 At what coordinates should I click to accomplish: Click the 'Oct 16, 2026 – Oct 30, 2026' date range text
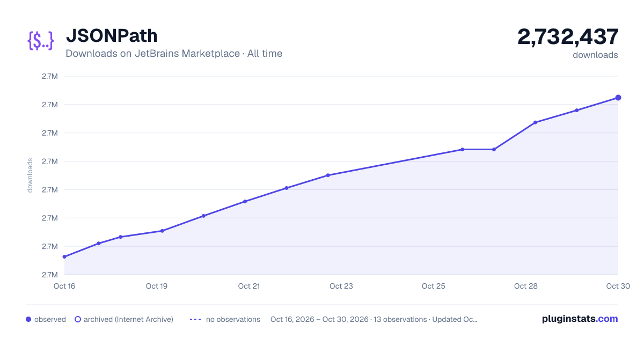pos(319,319)
